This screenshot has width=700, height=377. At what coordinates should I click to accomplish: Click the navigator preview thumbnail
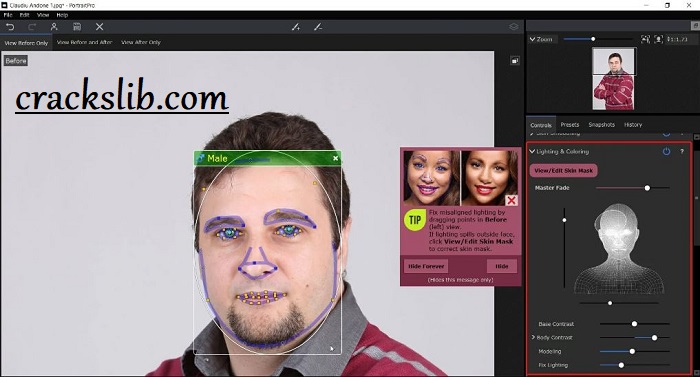[613, 79]
